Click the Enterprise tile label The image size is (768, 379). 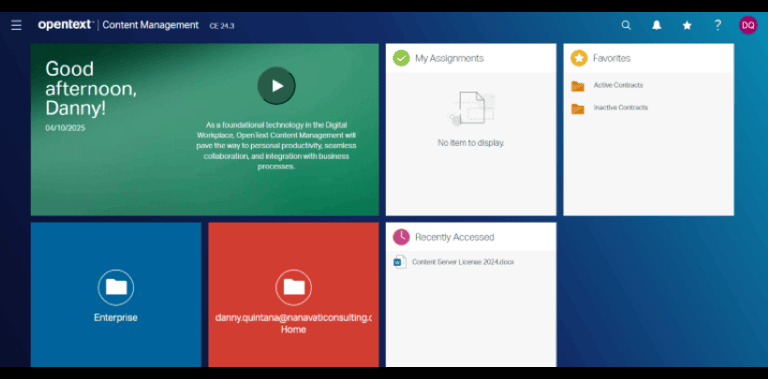(x=116, y=317)
